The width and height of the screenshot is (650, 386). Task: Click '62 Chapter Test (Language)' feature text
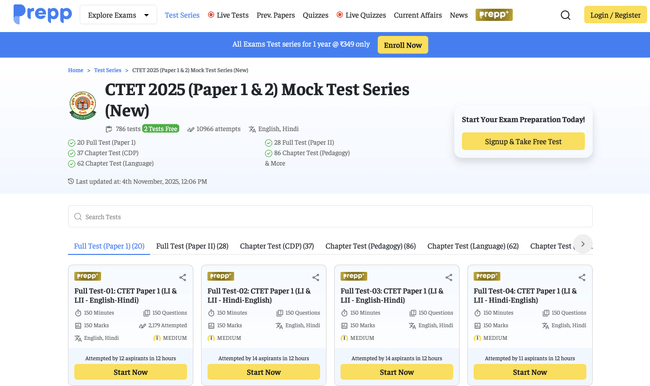coord(115,163)
